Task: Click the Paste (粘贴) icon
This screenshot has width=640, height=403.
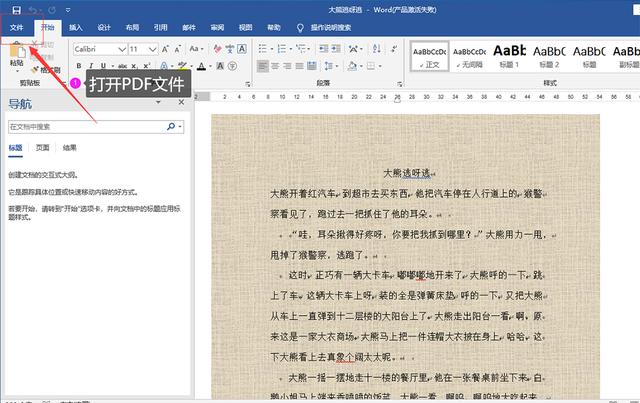Action: 16,50
